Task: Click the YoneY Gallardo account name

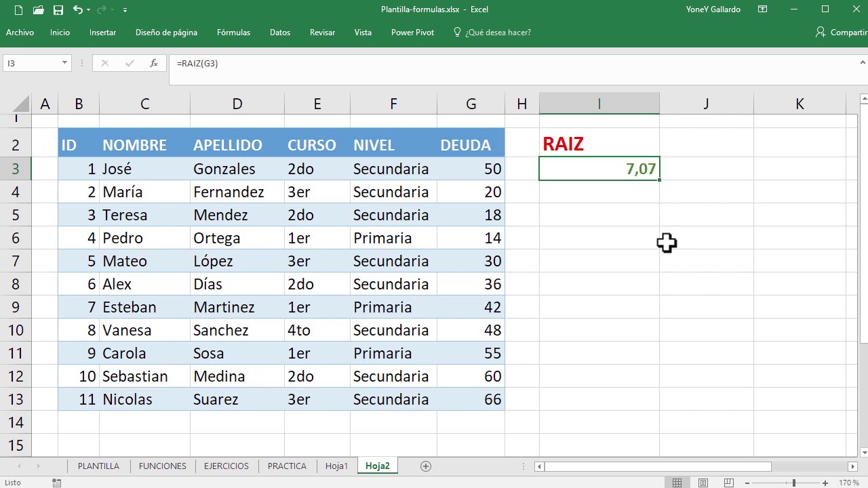Action: point(713,9)
